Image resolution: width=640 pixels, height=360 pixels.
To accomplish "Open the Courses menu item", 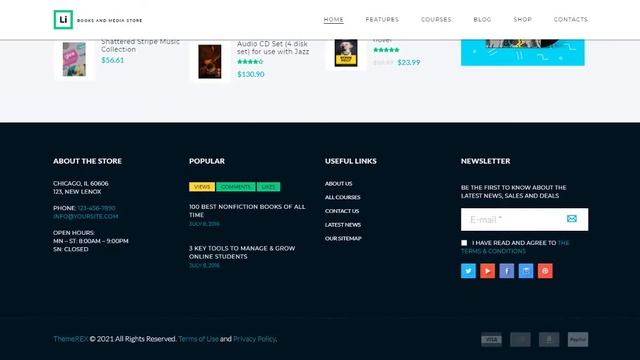I will 436,20.
